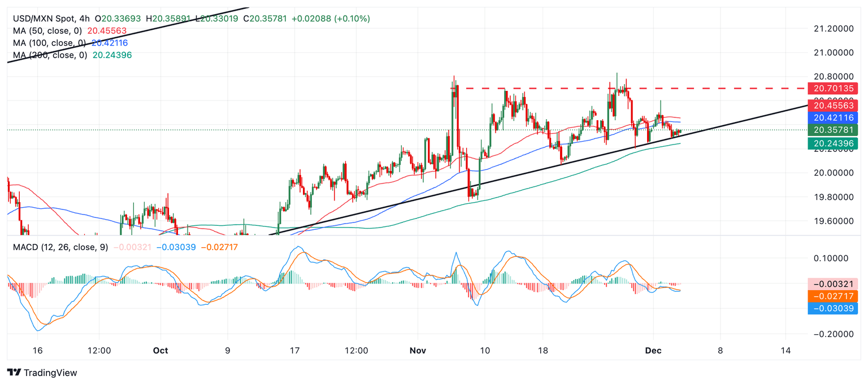Image resolution: width=868 pixels, height=385 pixels.
Task: Select the Oct label on time axis
Action: point(160,351)
